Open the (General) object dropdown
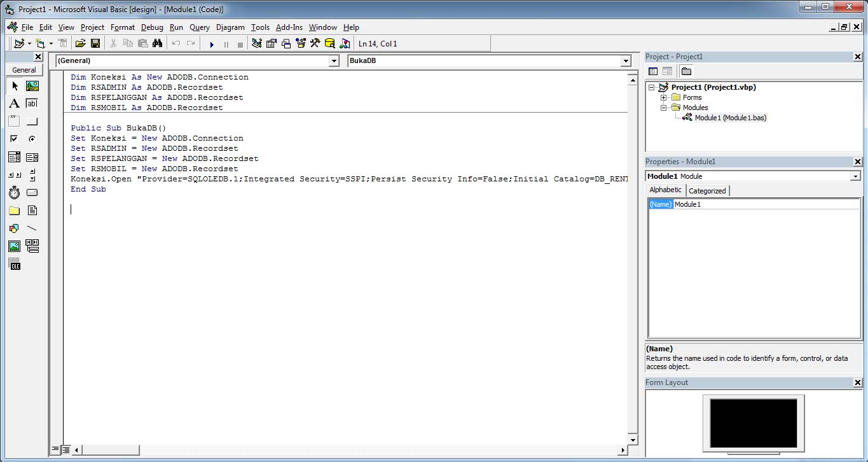 (334, 61)
